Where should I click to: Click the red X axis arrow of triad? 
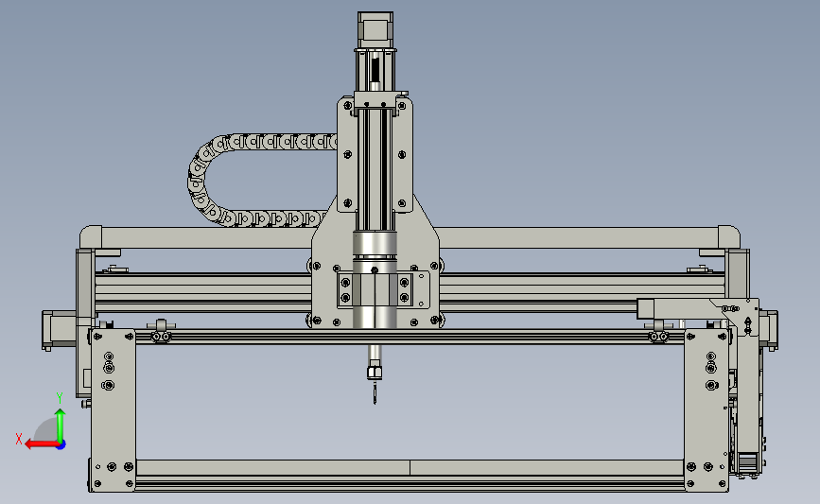(x=41, y=444)
